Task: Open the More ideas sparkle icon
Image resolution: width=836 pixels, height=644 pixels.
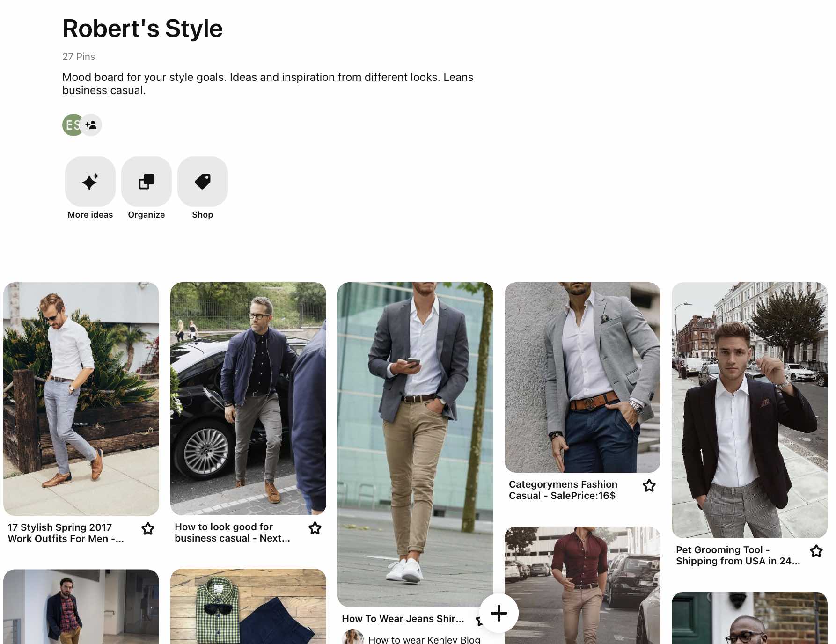Action: click(90, 182)
